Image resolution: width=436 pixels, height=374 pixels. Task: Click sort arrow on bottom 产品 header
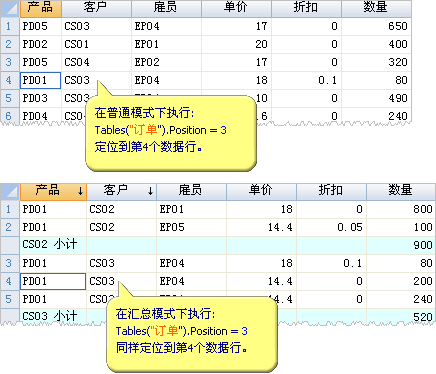[80, 191]
